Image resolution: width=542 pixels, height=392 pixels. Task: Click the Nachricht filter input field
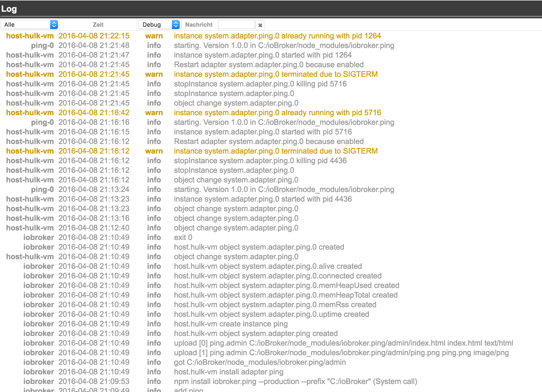[x=236, y=25]
